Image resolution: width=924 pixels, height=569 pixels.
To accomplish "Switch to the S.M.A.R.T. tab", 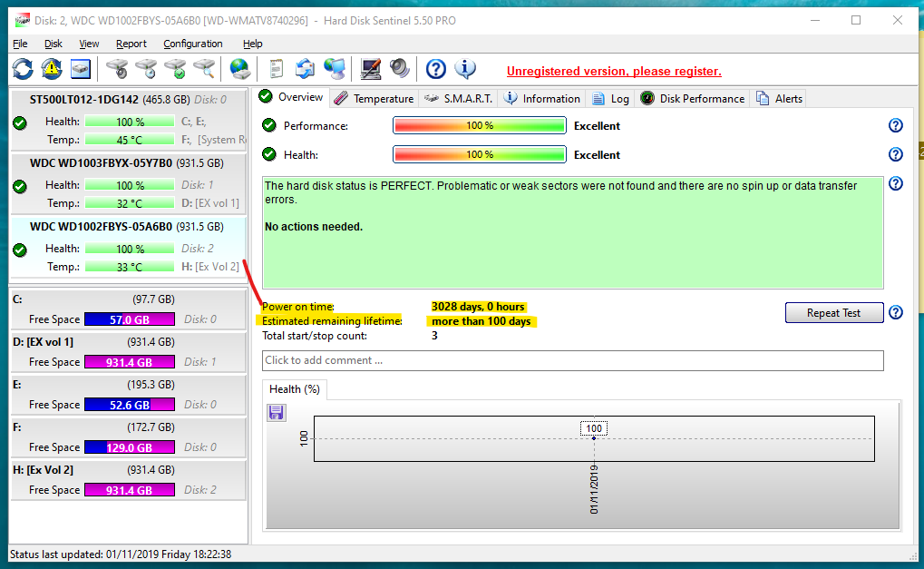I will tap(459, 99).
